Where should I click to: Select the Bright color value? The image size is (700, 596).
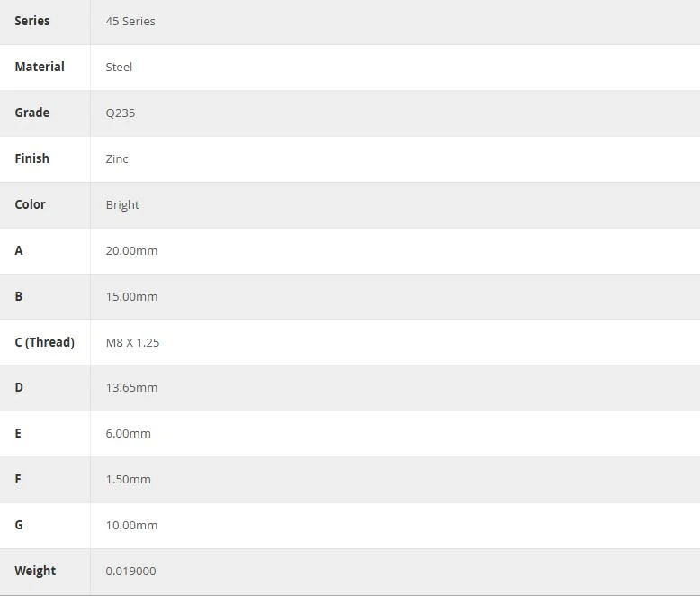pyautogui.click(x=122, y=205)
